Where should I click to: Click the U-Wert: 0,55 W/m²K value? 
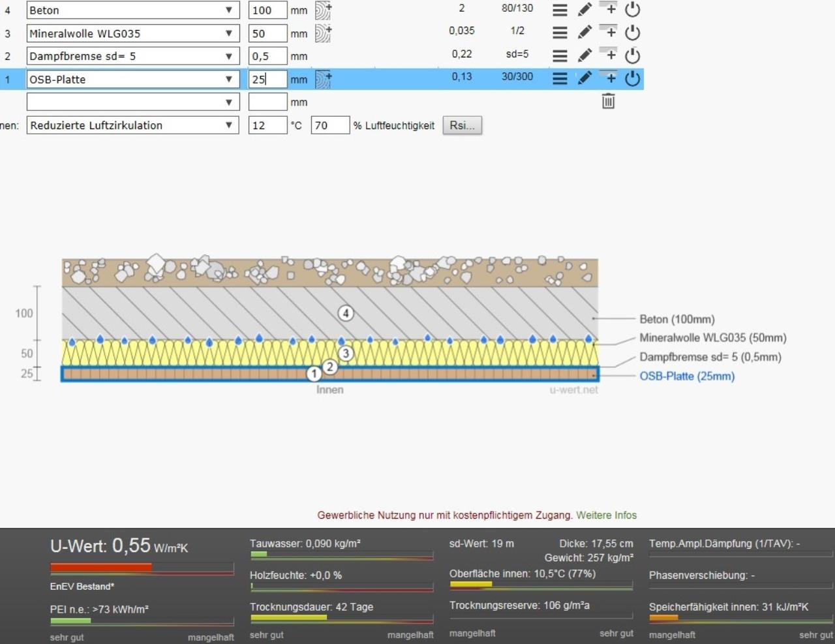tap(119, 545)
